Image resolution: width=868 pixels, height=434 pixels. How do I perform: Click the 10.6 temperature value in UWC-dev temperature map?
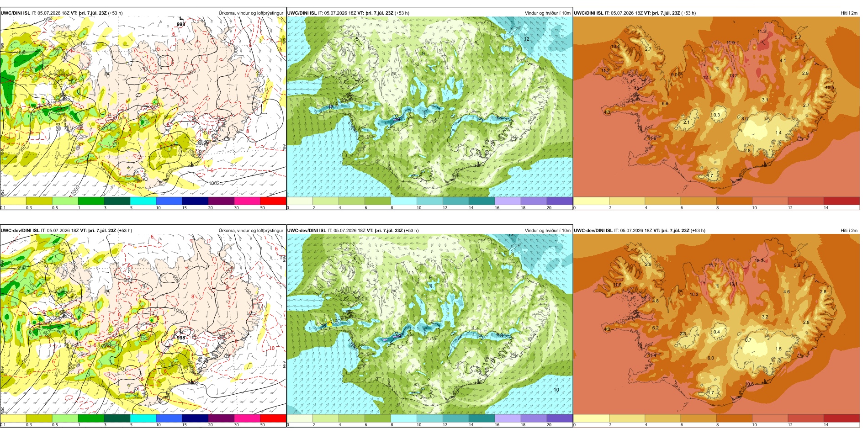750,384
